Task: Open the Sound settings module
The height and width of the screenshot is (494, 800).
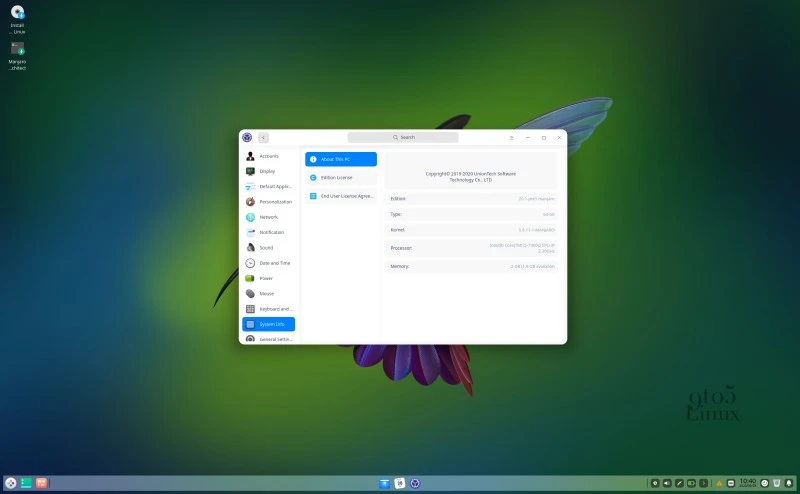Action: point(268,248)
